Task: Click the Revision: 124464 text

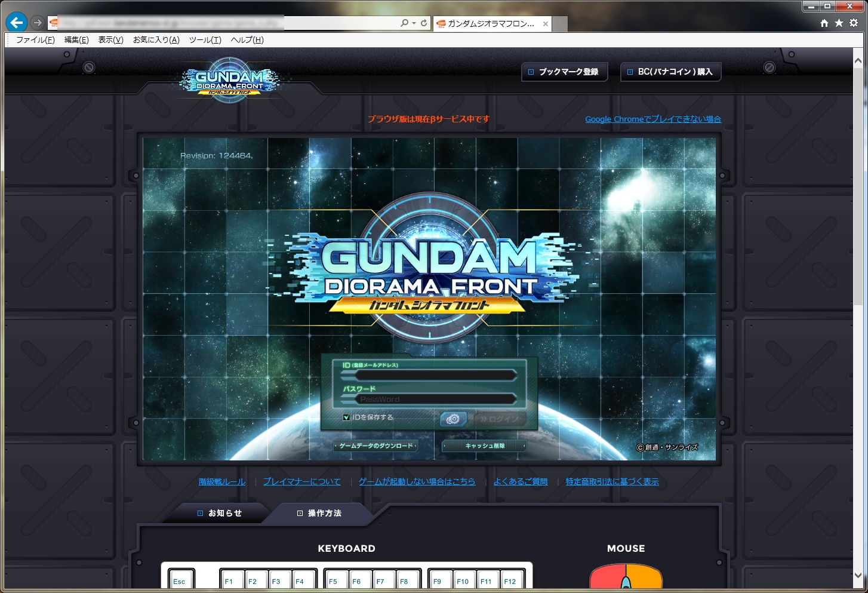Action: point(216,156)
